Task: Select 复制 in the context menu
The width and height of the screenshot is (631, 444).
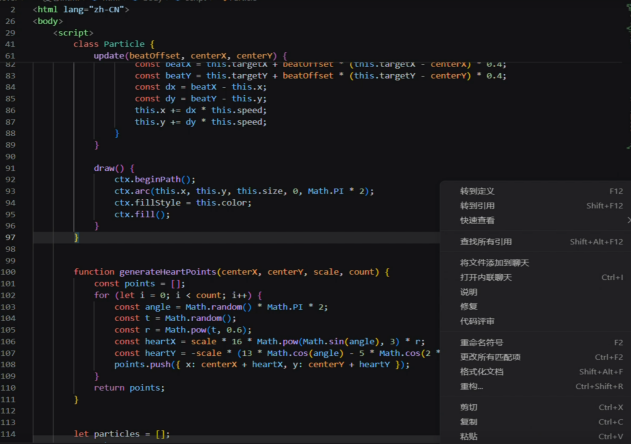Action: point(536,422)
